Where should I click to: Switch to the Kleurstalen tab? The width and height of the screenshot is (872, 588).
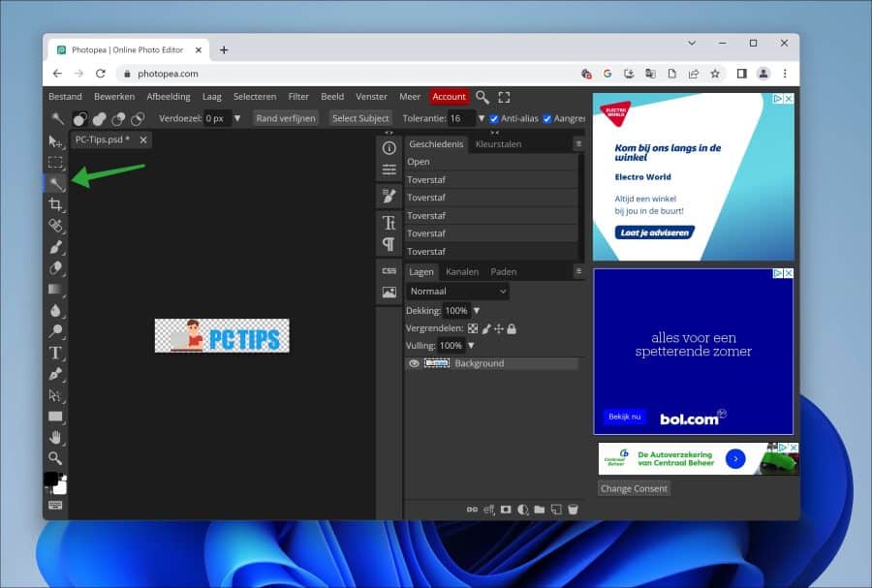(498, 144)
